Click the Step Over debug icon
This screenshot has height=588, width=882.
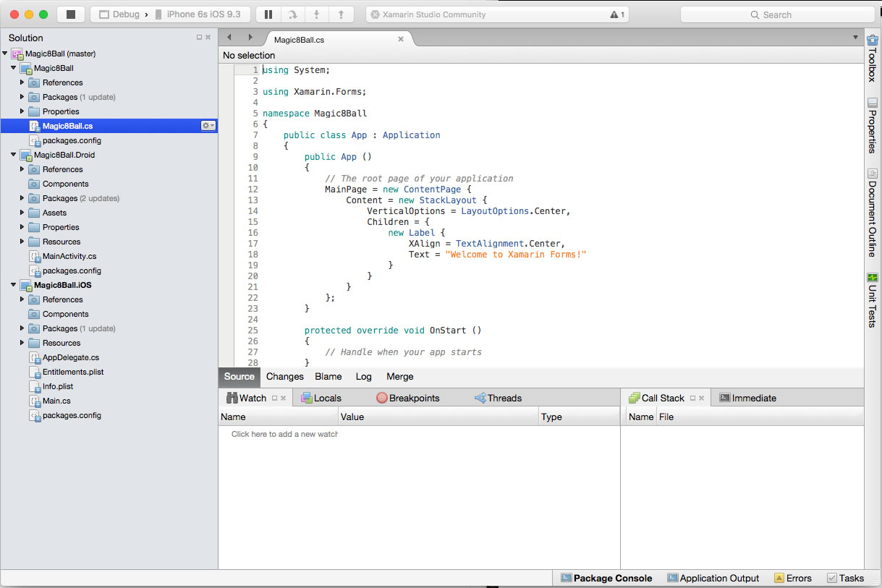tap(292, 14)
